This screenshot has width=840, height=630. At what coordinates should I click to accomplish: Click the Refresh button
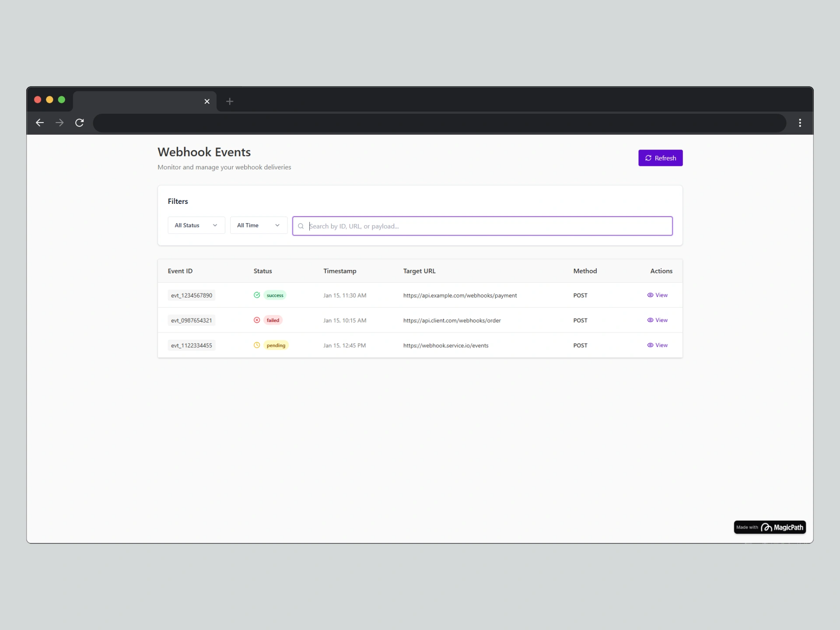(660, 158)
